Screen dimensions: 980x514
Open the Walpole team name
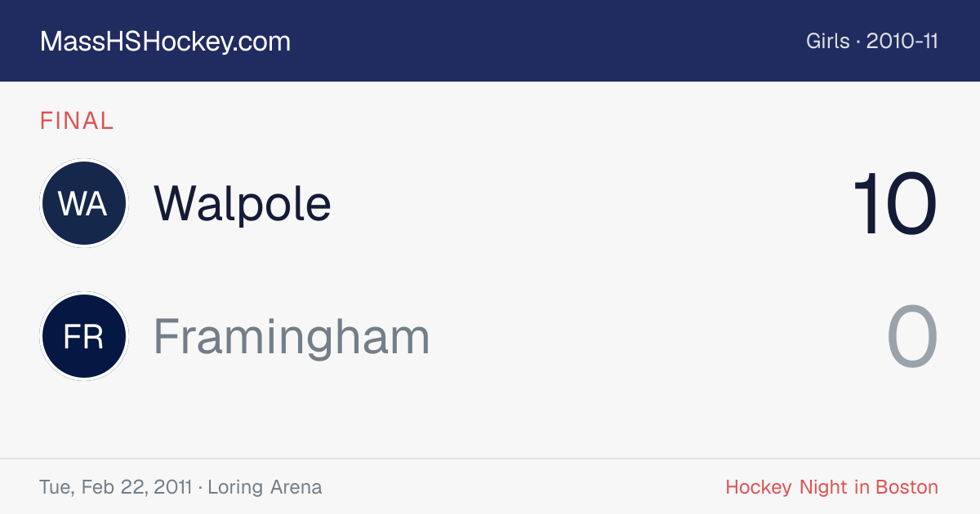tap(243, 203)
